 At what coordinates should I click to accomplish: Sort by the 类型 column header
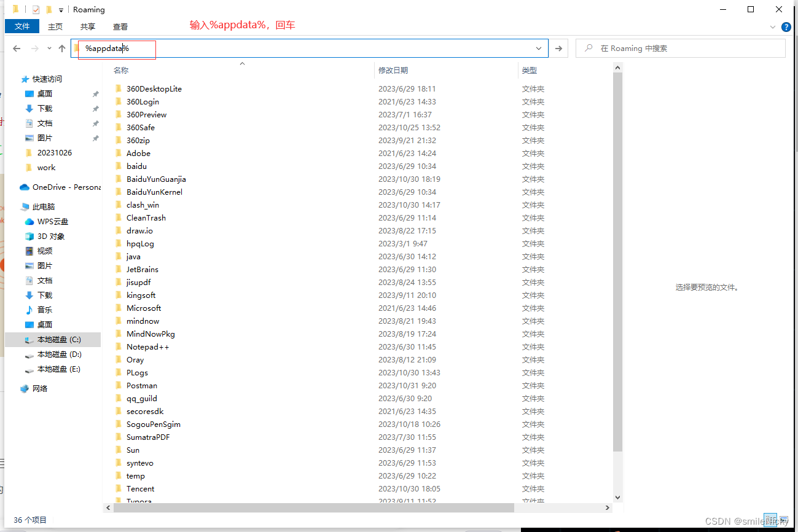[x=530, y=71]
